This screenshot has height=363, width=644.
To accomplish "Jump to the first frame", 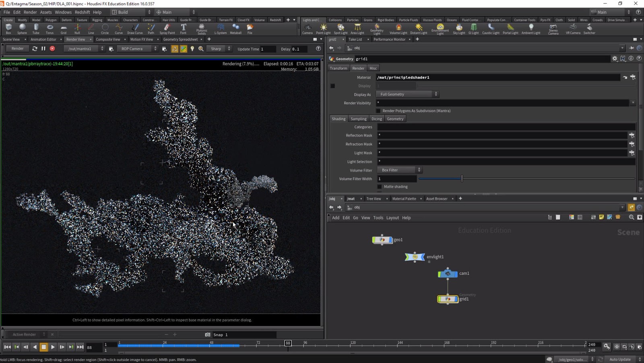I will click(7, 347).
